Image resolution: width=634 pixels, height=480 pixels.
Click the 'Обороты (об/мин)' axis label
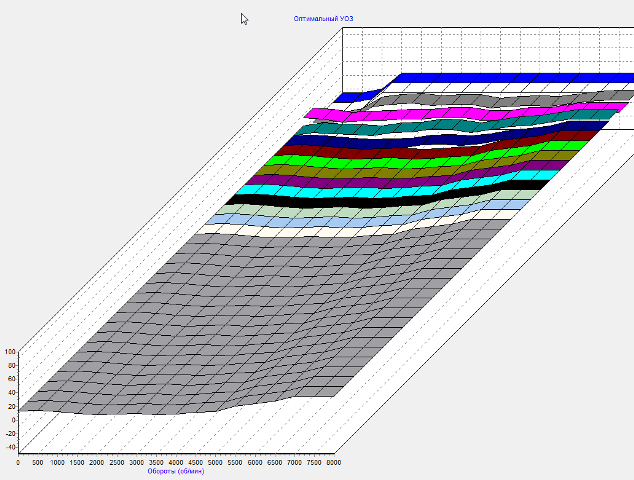(175, 472)
